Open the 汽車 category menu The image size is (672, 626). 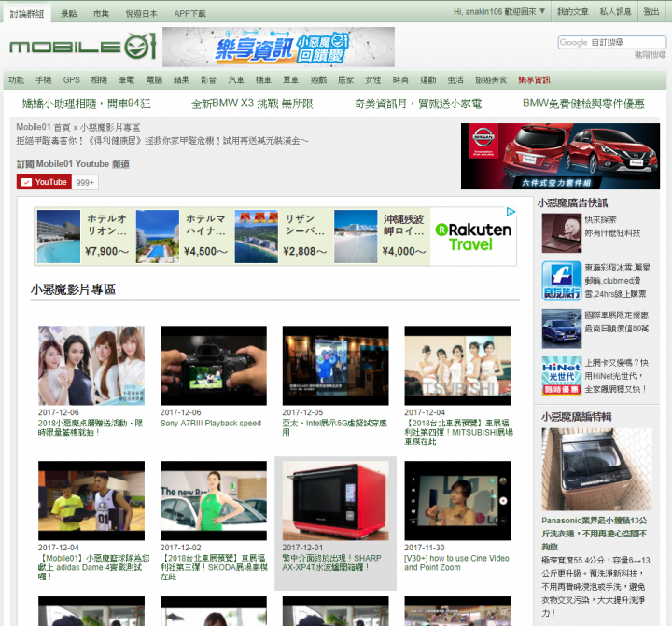[236, 79]
